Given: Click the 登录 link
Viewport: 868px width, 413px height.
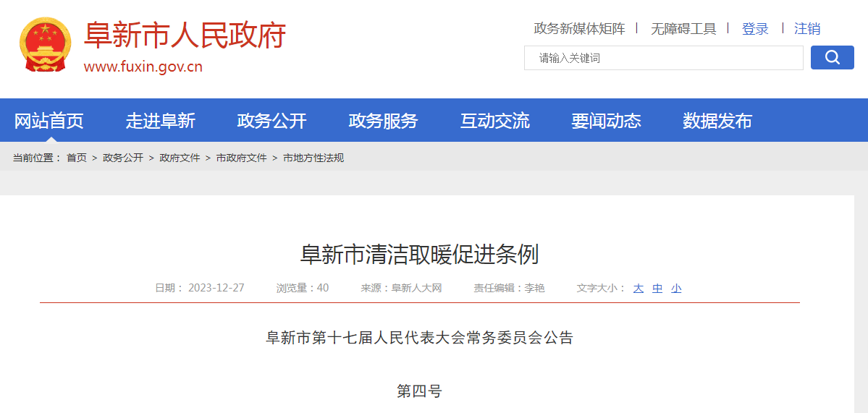Looking at the screenshot, I should 755,29.
